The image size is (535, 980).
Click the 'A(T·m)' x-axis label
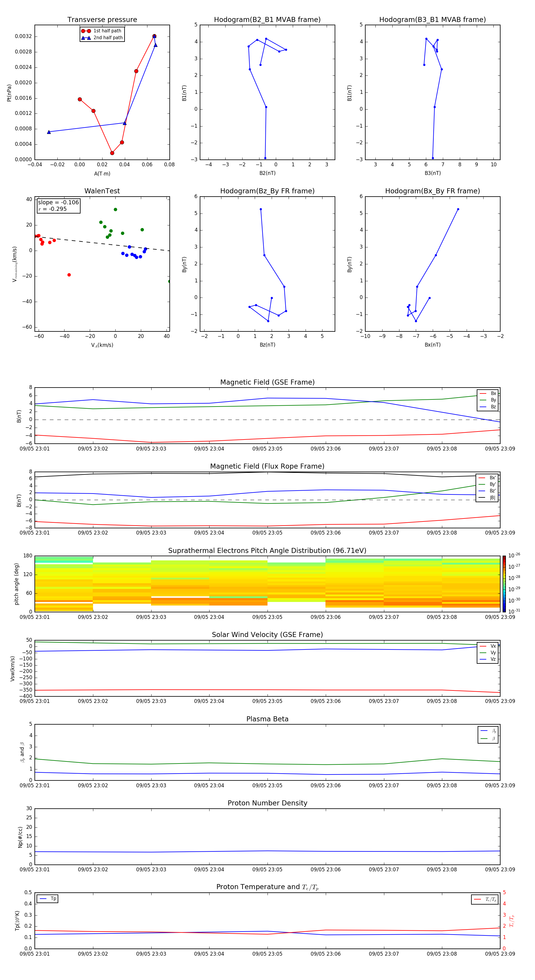click(102, 174)
